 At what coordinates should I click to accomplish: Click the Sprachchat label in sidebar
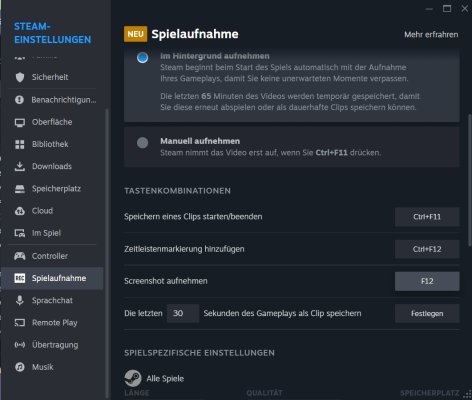(52, 300)
